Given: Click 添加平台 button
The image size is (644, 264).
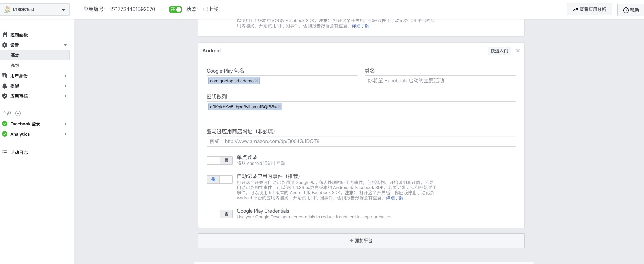Looking at the screenshot, I should tap(361, 241).
